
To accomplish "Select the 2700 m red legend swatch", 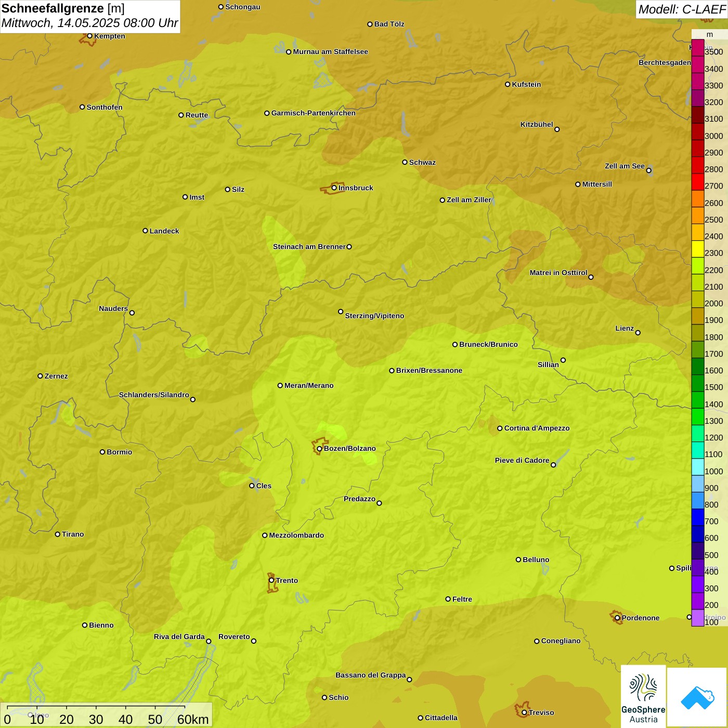I will click(698, 182).
